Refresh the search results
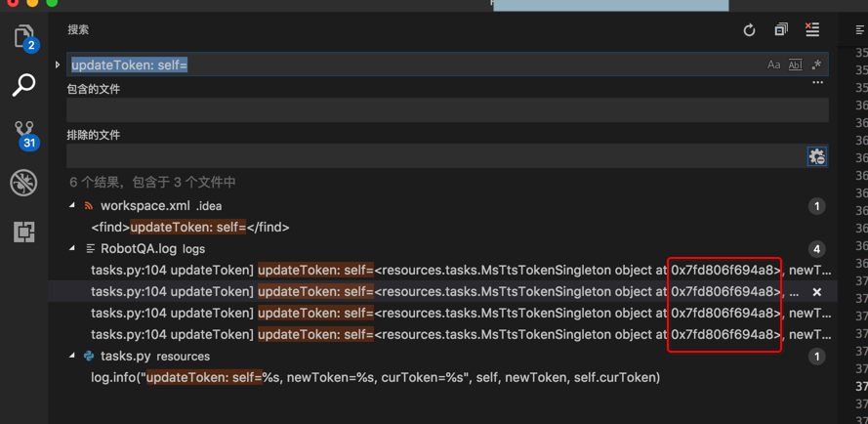The image size is (868, 424). pyautogui.click(x=749, y=30)
